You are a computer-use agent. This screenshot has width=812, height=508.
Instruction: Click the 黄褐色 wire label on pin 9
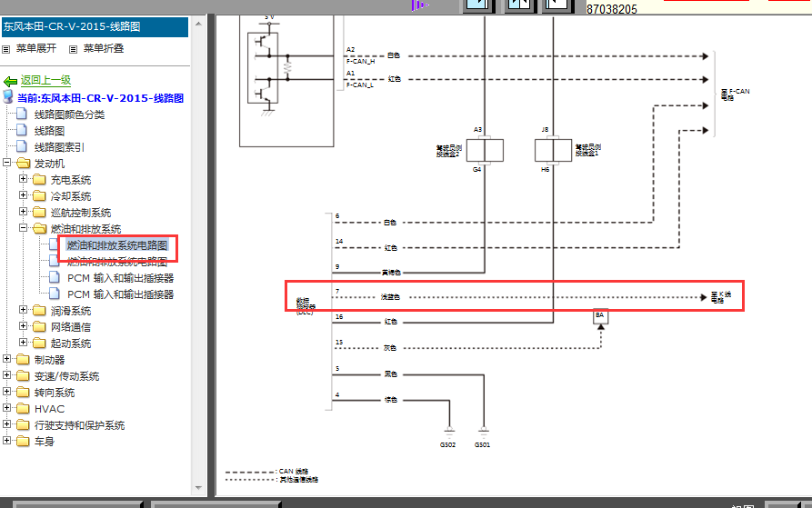(x=392, y=272)
